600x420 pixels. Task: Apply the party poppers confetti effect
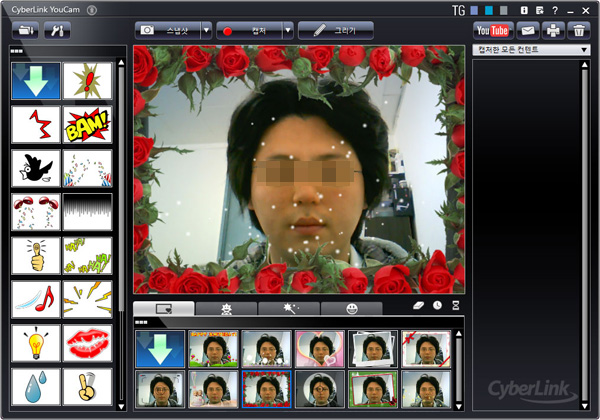(36, 212)
